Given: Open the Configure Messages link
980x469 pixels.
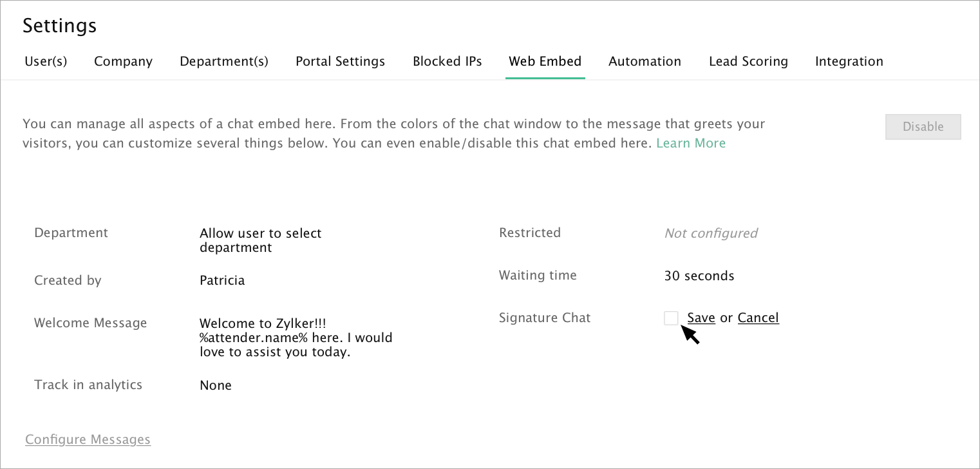Looking at the screenshot, I should (x=88, y=439).
